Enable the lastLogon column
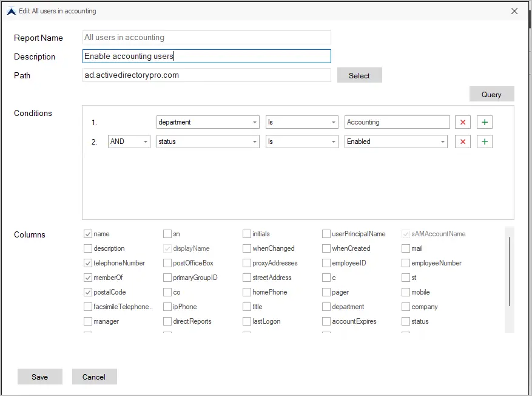The image size is (532, 396). pos(247,321)
